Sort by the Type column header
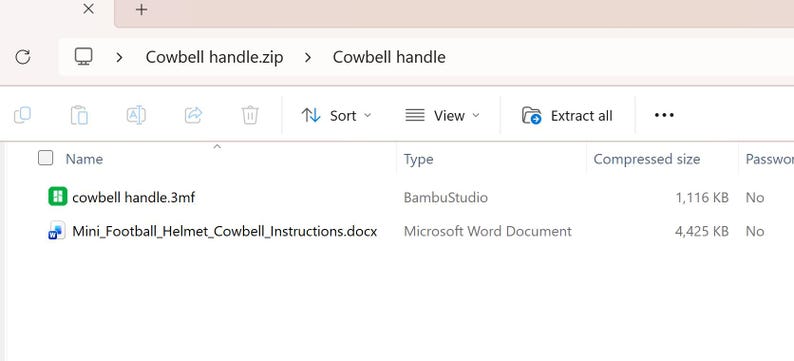Screen dimensions: 794x361 coord(418,159)
